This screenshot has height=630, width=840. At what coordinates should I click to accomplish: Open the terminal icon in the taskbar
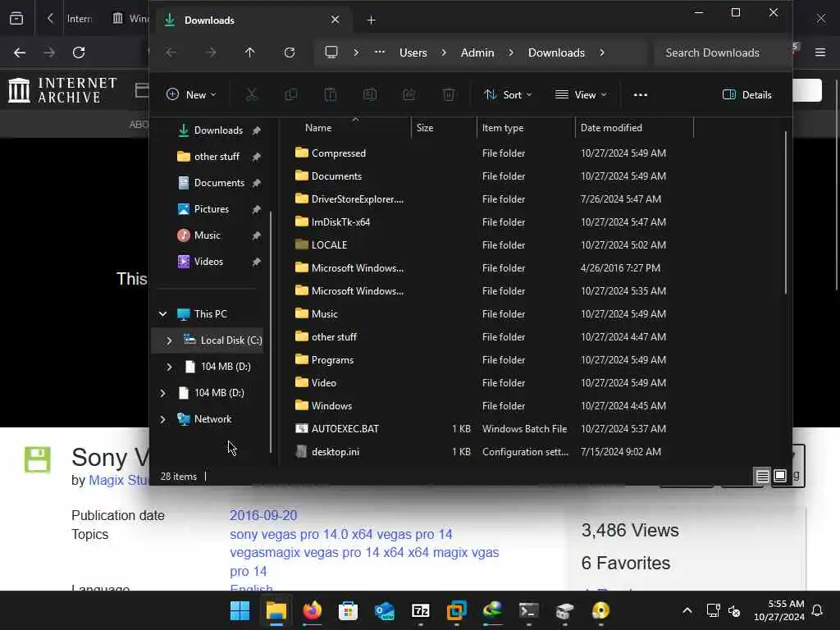tap(529, 610)
